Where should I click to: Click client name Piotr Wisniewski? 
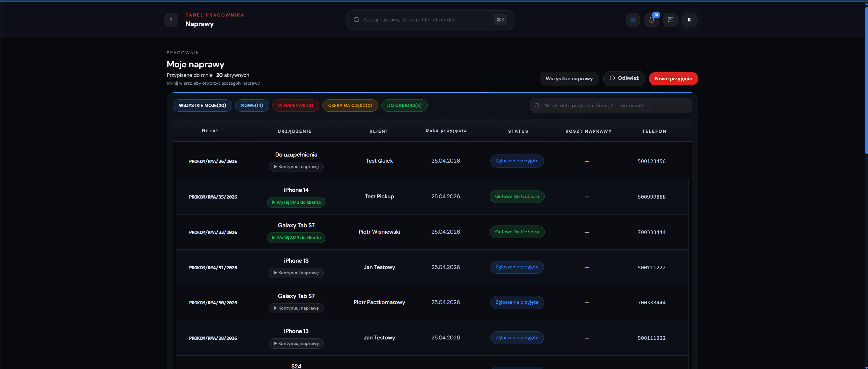pos(379,232)
